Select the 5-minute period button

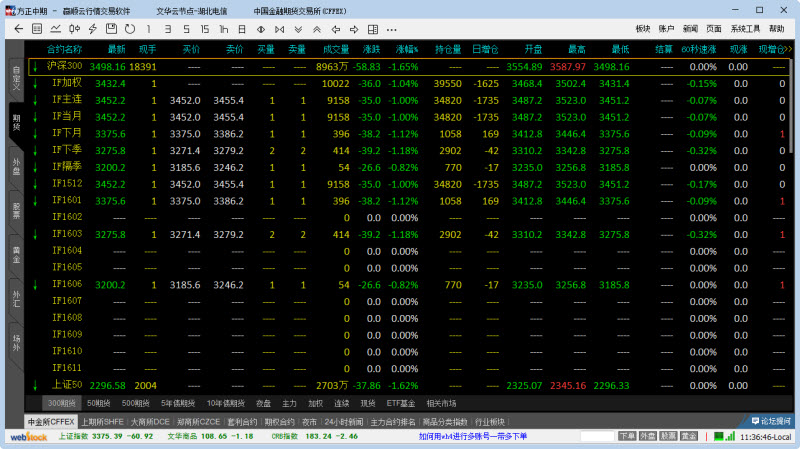pos(186,29)
